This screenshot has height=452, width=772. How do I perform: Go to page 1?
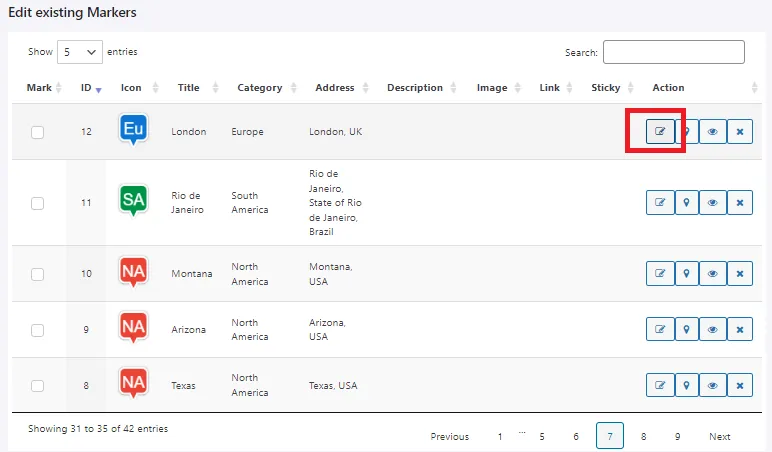500,436
